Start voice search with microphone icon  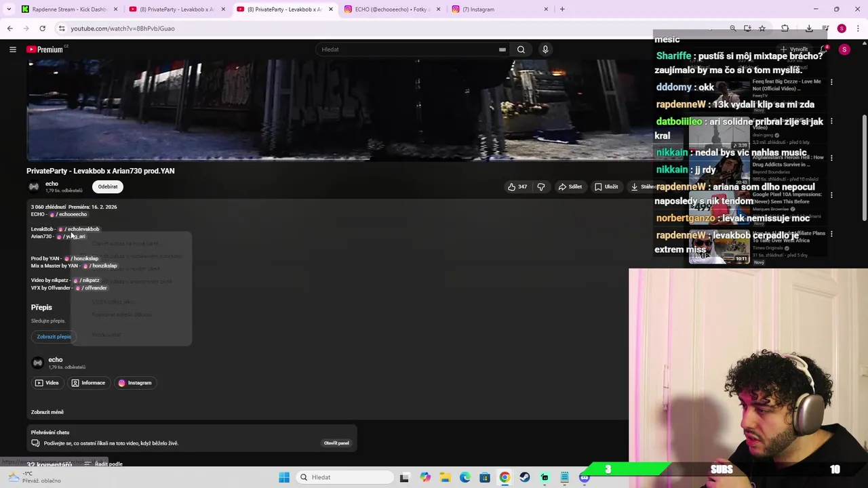pyautogui.click(x=545, y=49)
